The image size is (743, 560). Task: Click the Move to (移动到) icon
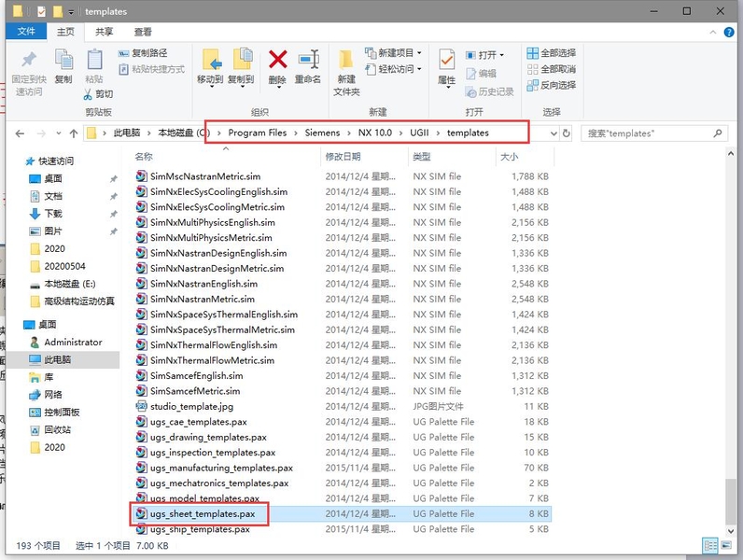210,61
